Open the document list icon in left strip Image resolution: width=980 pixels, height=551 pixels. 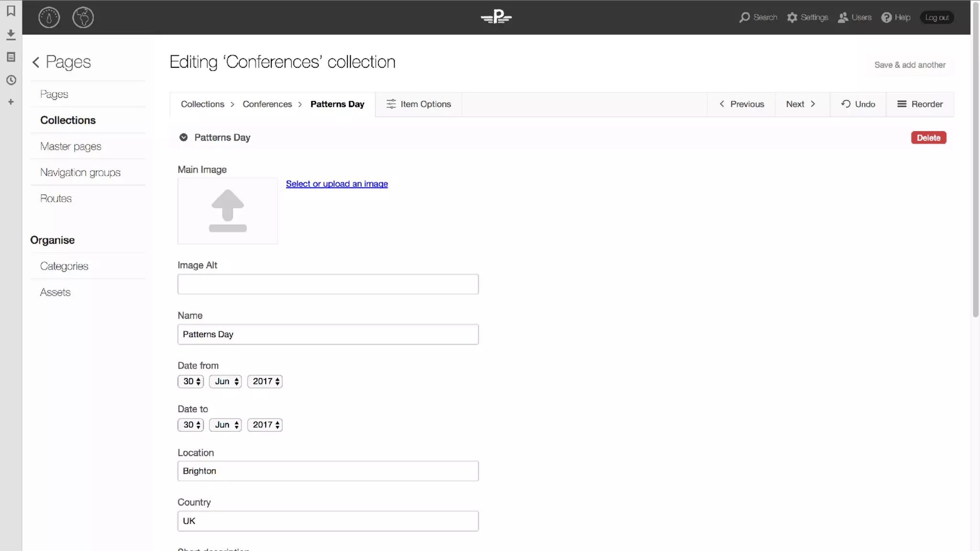click(11, 57)
